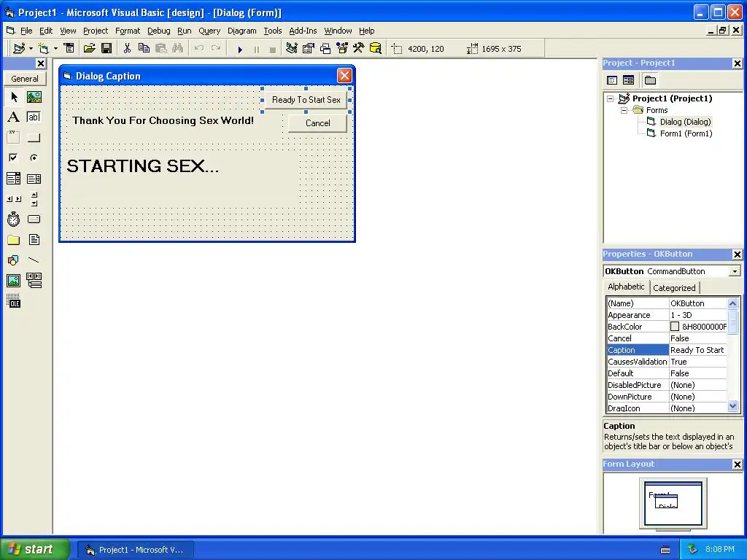This screenshot has height=560, width=747.
Task: Select the DriveListBox control tool
Action: coord(34,219)
